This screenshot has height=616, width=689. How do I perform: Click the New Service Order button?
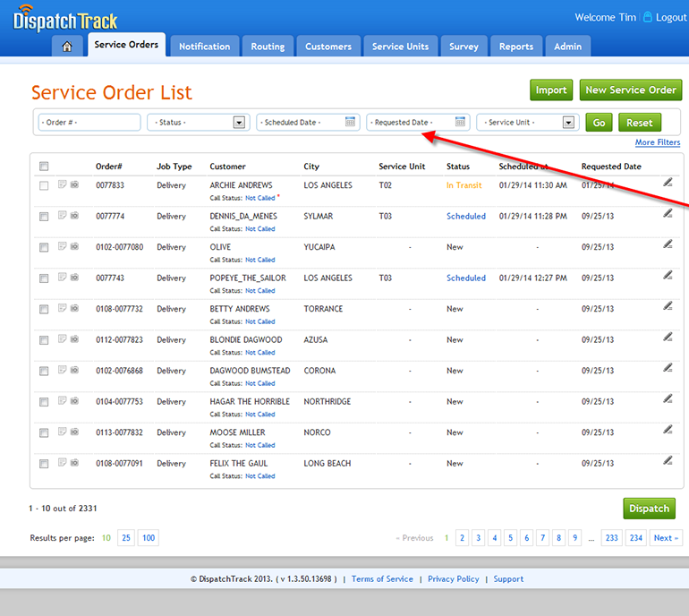pos(630,90)
